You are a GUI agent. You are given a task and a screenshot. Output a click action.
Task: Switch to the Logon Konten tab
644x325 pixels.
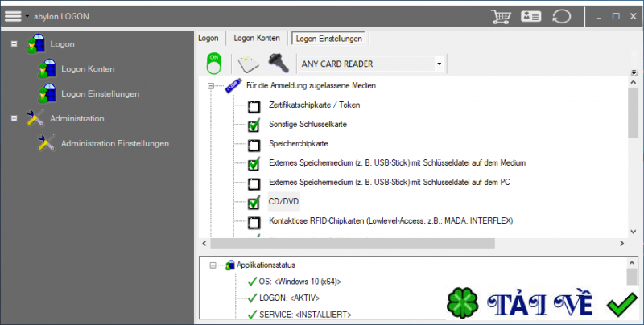pos(256,38)
